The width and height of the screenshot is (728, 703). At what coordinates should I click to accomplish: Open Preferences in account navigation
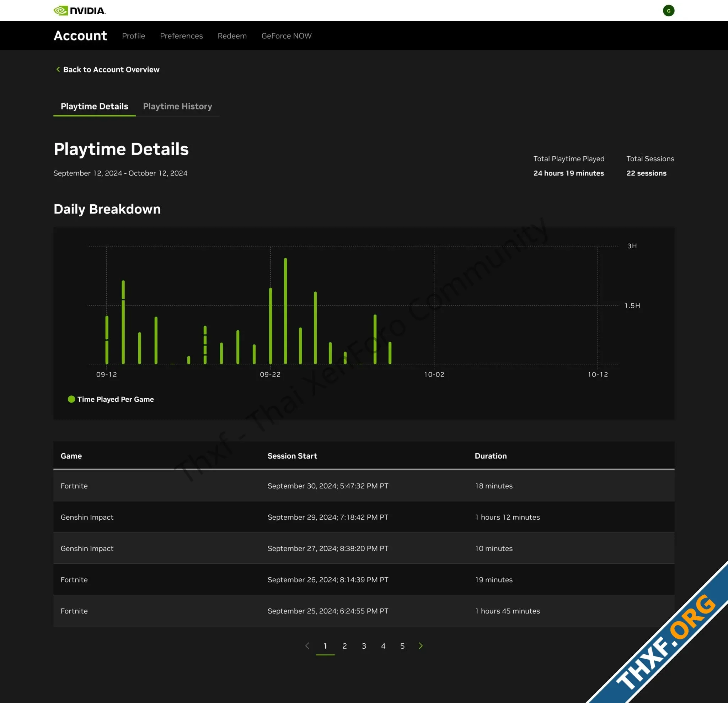(181, 36)
